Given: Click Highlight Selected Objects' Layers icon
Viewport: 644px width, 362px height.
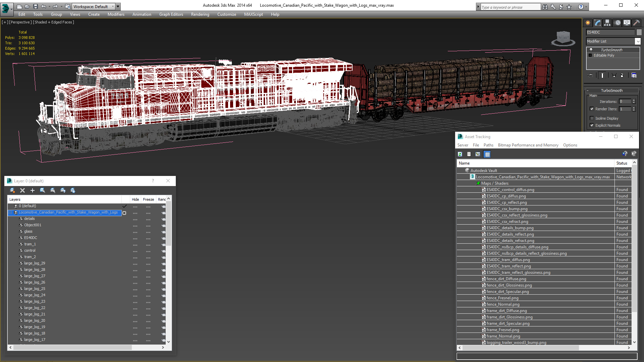Looking at the screenshot, I should [53, 190].
